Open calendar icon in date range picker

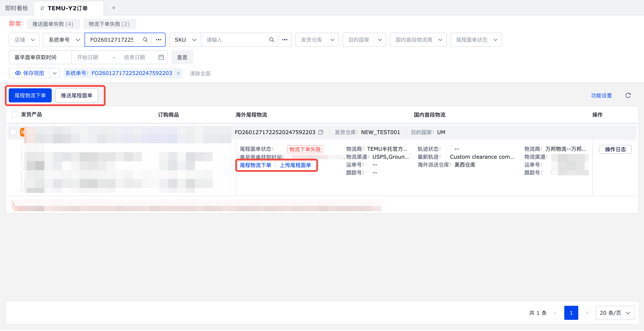[161, 58]
